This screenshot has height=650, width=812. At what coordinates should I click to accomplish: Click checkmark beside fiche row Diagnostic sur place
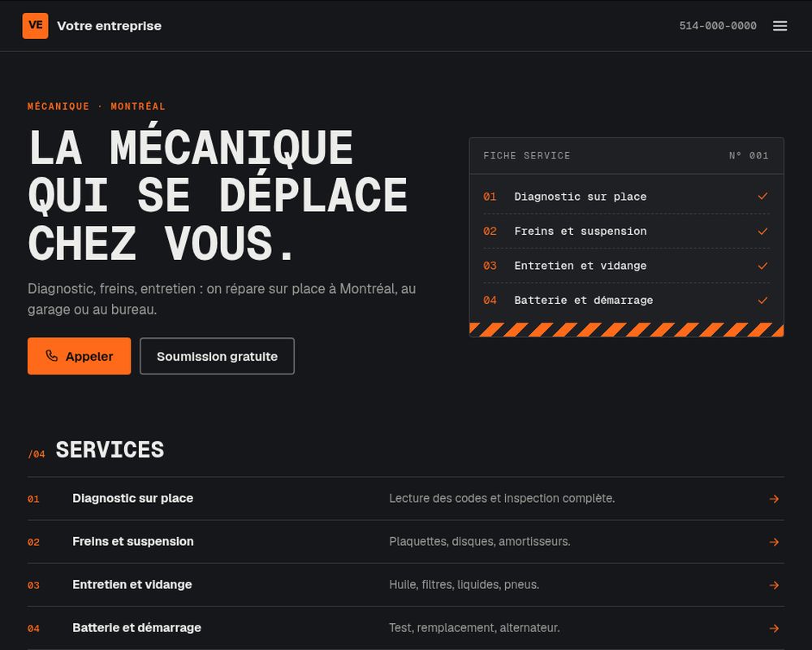point(762,196)
